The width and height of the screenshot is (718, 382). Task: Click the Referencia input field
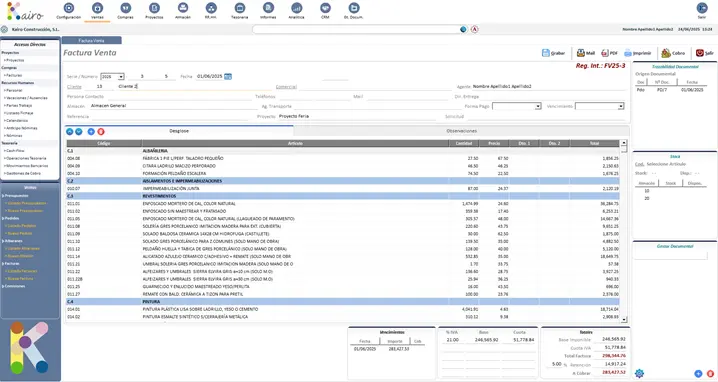pos(171,116)
